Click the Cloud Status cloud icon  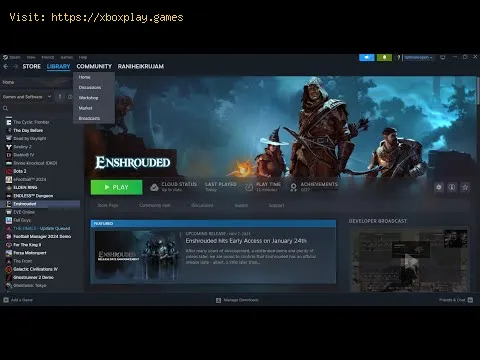pyautogui.click(x=154, y=187)
